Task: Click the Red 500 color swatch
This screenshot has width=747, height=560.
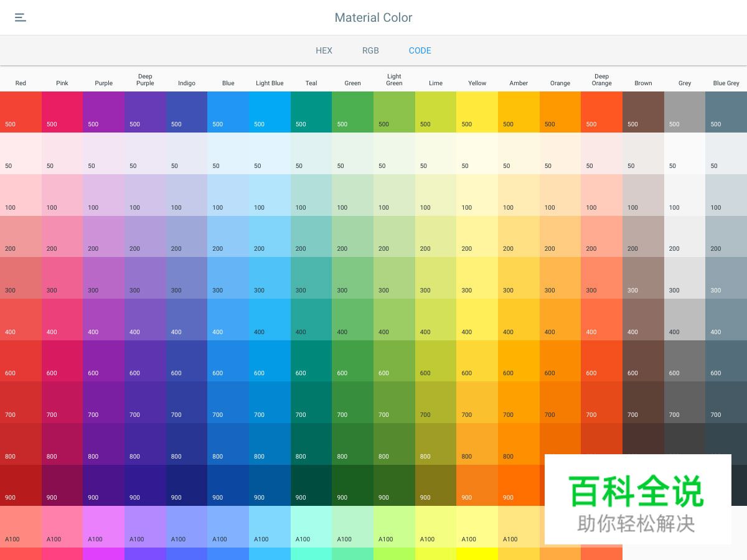Action: [21, 112]
